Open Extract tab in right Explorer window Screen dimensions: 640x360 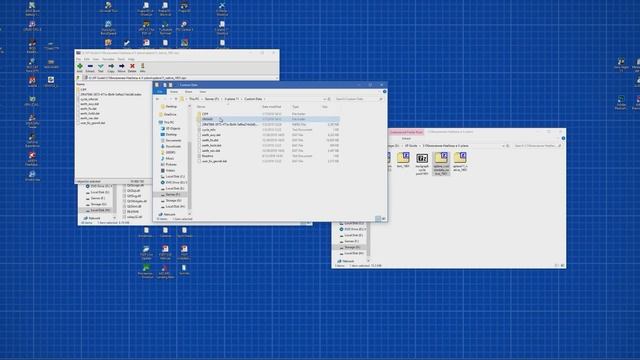tap(406, 139)
